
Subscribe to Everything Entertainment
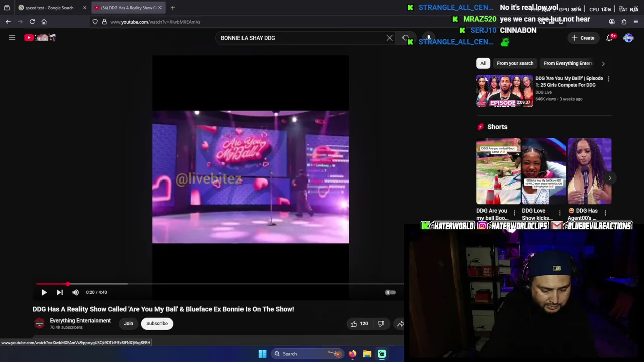coord(157,323)
